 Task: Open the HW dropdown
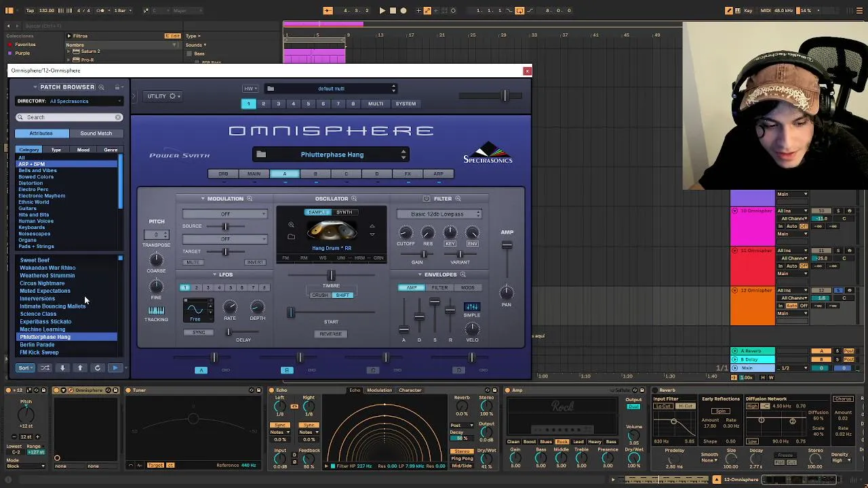tap(250, 88)
